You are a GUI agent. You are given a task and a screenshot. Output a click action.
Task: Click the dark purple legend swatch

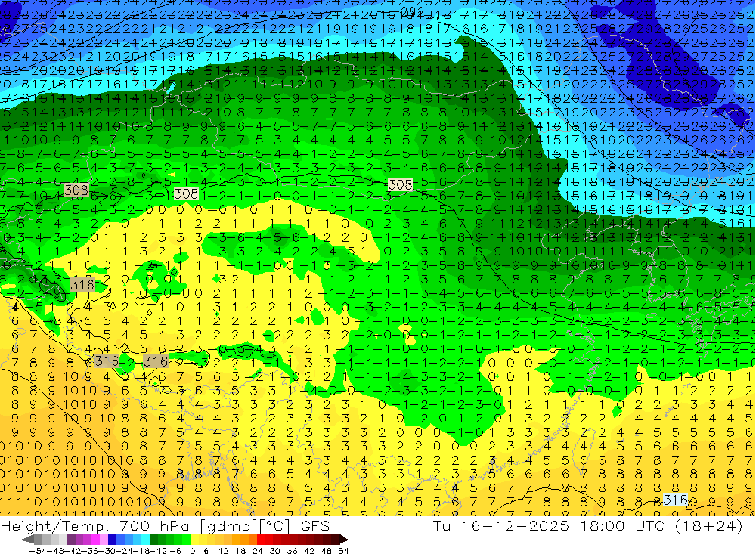(x=71, y=540)
